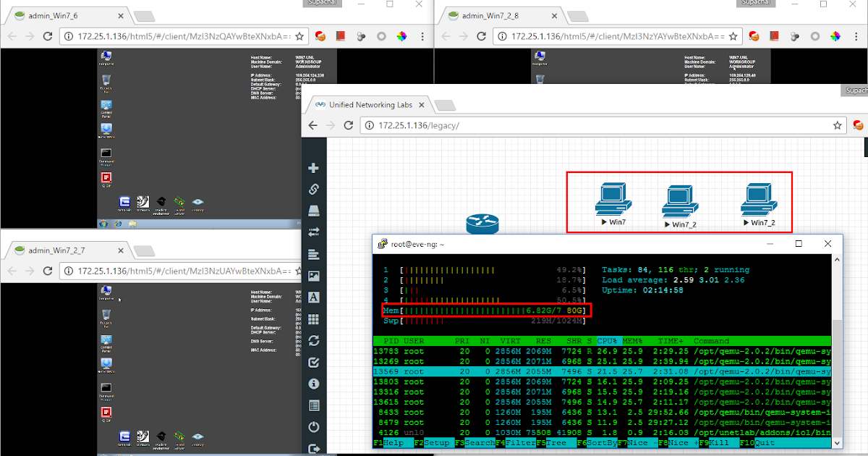This screenshot has height=456, width=868.
Task: Click colorful pinwheel extension in admin_Win7_6 window
Action: [402, 36]
